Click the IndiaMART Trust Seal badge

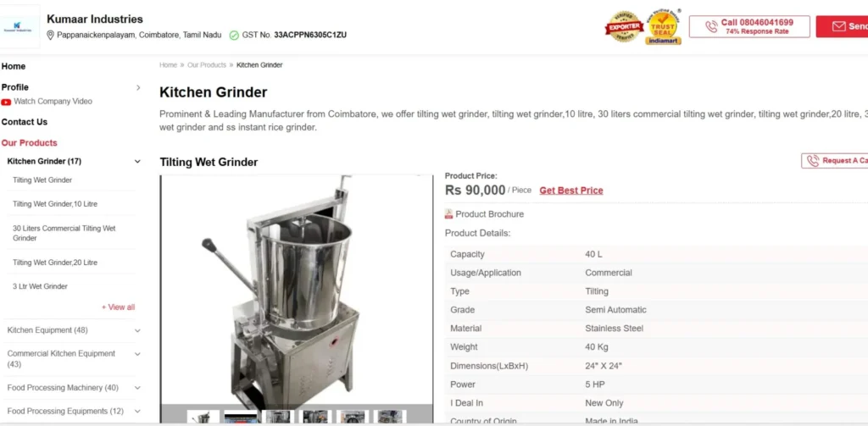[663, 26]
